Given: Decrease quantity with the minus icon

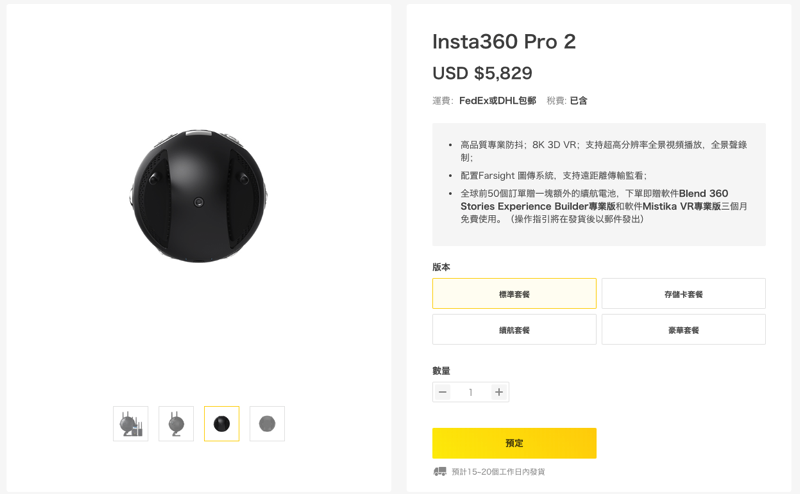Looking at the screenshot, I should click(x=442, y=392).
